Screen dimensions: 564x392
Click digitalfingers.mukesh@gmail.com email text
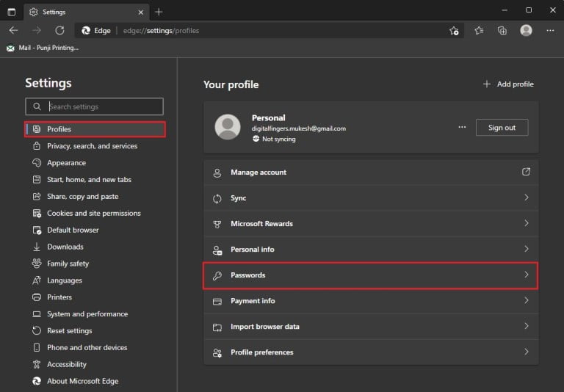coord(299,128)
